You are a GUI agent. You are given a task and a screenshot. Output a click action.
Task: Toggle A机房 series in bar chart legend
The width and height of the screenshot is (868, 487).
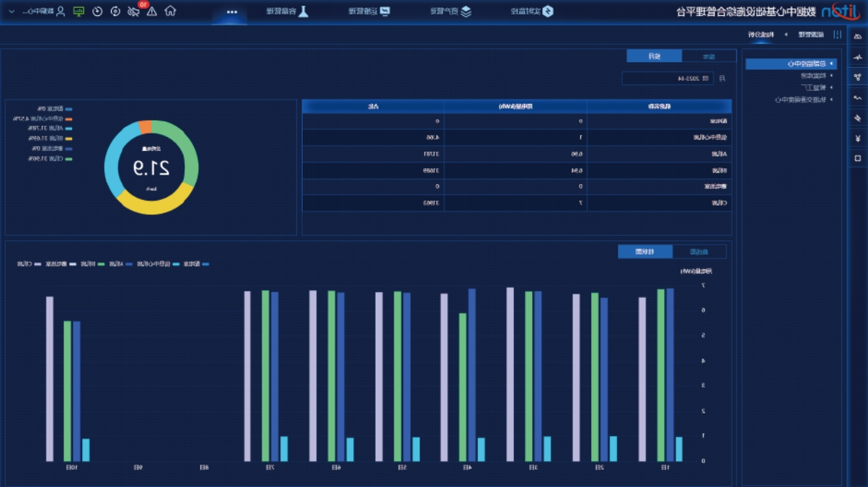[120, 264]
